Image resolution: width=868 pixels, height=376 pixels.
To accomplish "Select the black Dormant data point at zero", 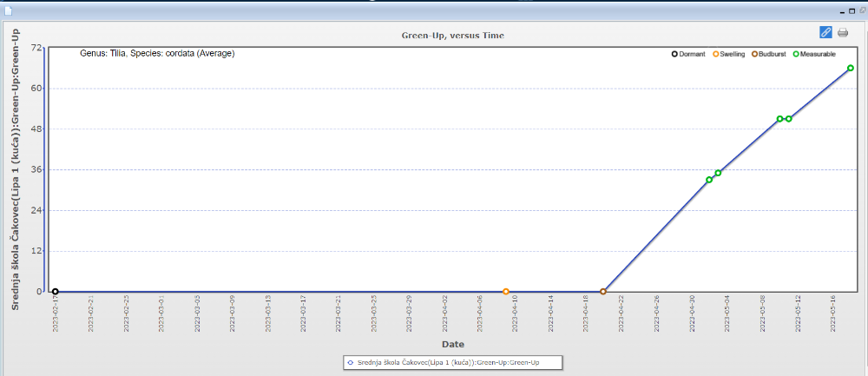I will tap(56, 292).
